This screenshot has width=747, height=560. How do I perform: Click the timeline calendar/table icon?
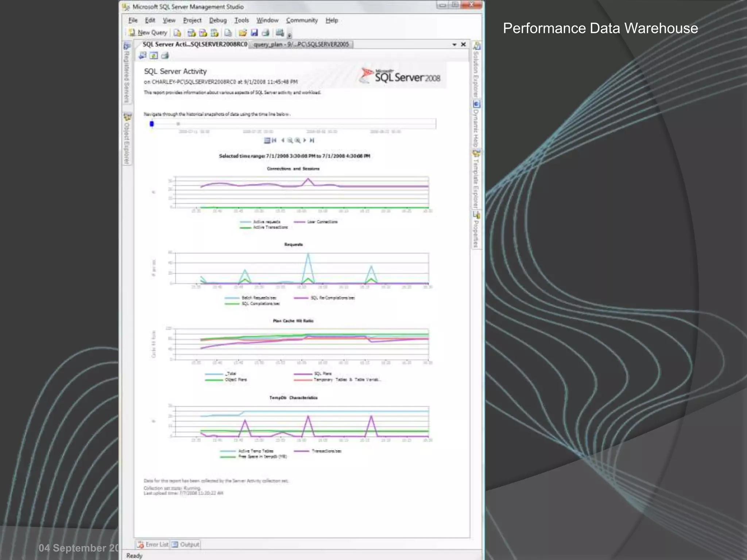(267, 140)
